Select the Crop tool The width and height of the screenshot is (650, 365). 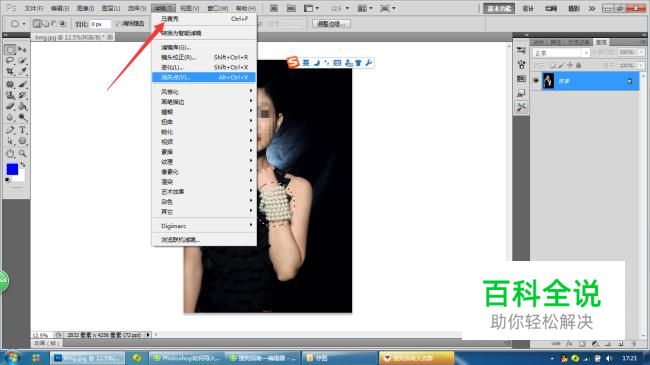10,72
